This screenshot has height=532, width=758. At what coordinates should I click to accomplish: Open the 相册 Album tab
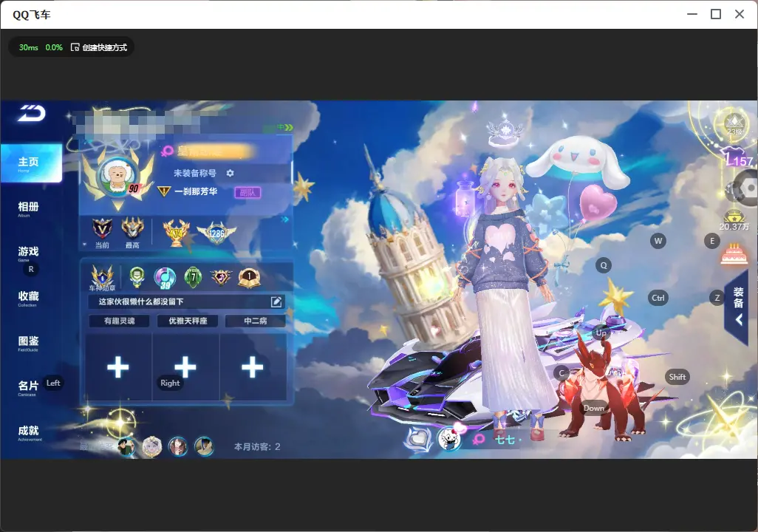tap(28, 208)
